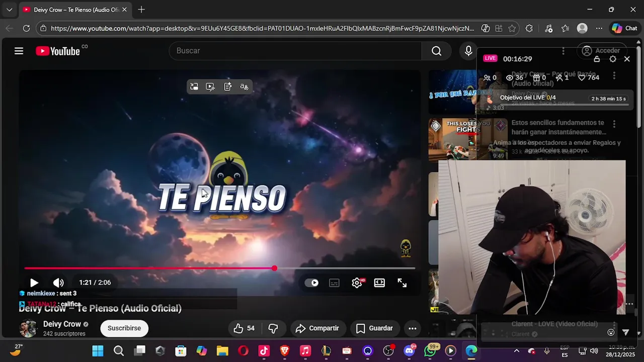Open the browser profile avatar
The height and width of the screenshot is (362, 644).
(x=582, y=29)
